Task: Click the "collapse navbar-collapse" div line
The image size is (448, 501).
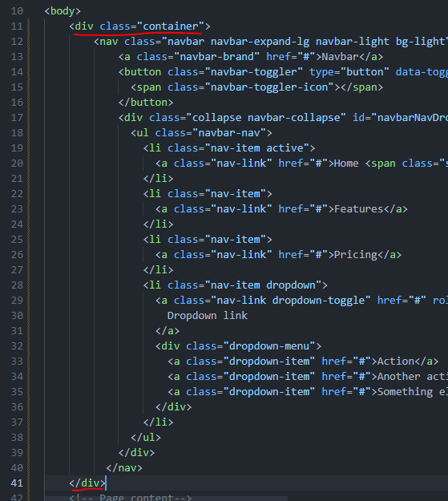Action: click(283, 118)
